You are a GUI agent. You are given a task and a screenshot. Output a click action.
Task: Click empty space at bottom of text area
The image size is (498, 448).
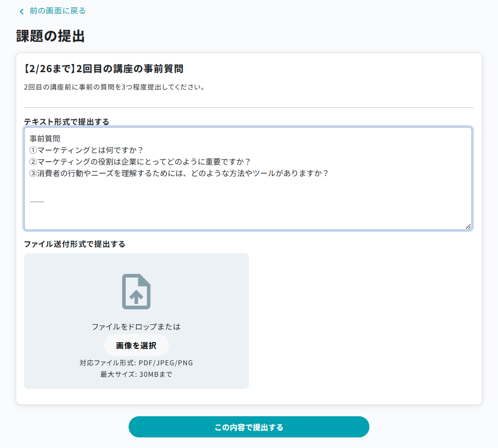tap(241, 217)
